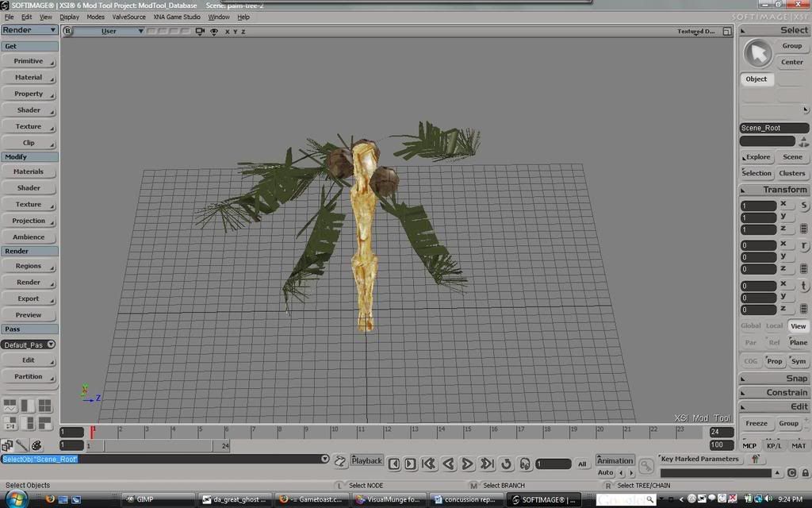The height and width of the screenshot is (508, 812).
Task: Enable View transform mode
Action: tap(798, 326)
